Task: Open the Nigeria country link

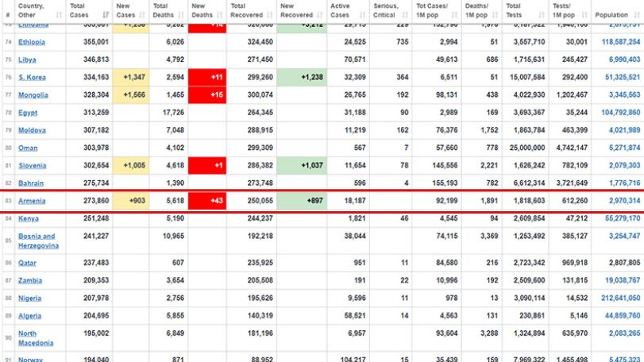Action: click(29, 298)
